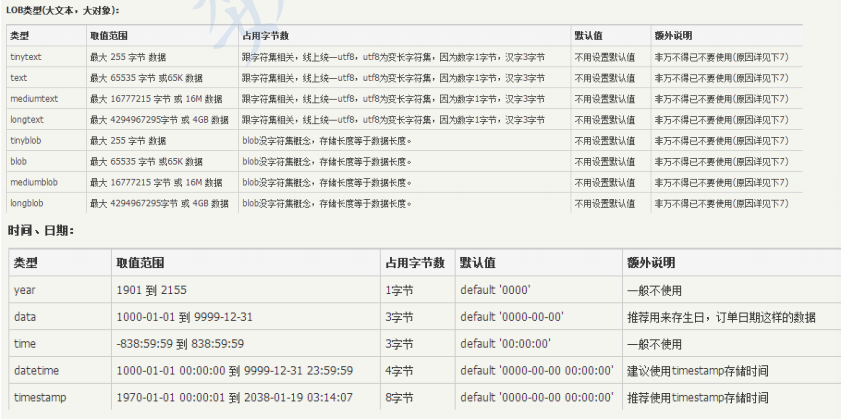
Task: Select the datetime range ending 23:59:59
Action: coord(235,371)
